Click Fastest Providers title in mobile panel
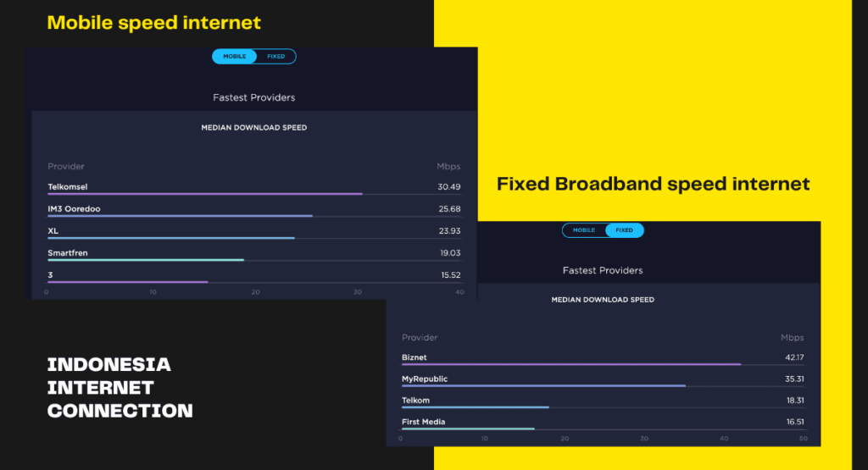The width and height of the screenshot is (868, 470). [x=254, y=98]
